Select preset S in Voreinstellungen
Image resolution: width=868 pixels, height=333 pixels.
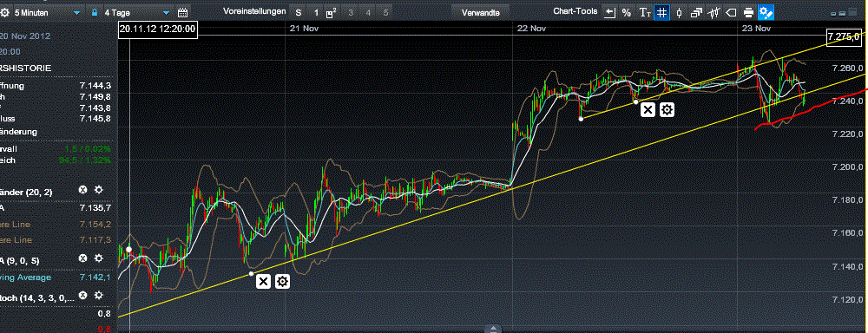pos(299,12)
